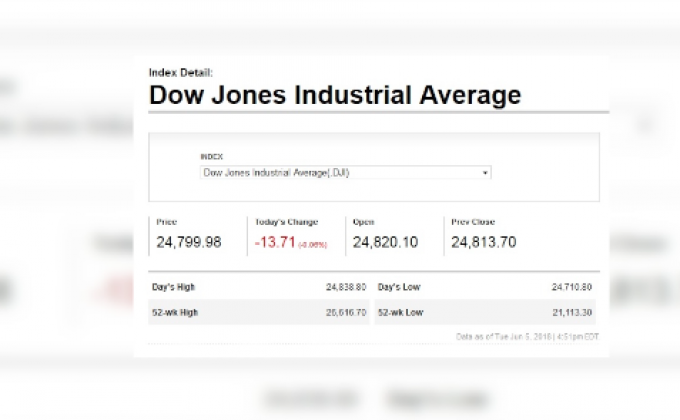Viewport: 680px width, 420px height.
Task: Click the Price label
Action: click(x=166, y=221)
